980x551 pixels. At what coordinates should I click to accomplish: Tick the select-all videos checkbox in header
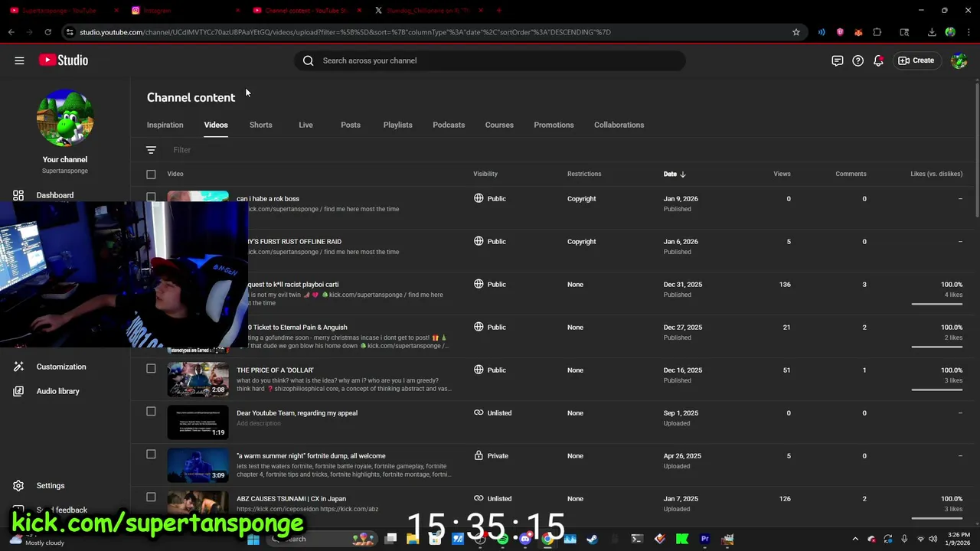pos(151,174)
